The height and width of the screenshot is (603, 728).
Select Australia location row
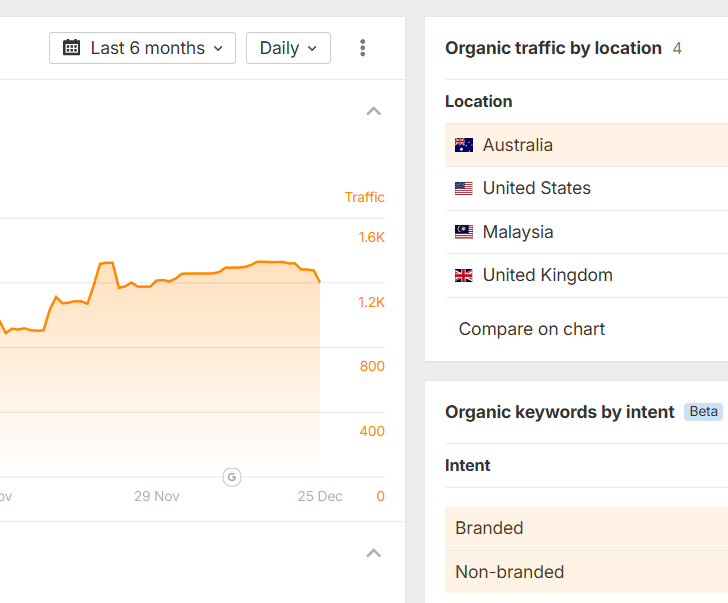pyautogui.click(x=586, y=145)
